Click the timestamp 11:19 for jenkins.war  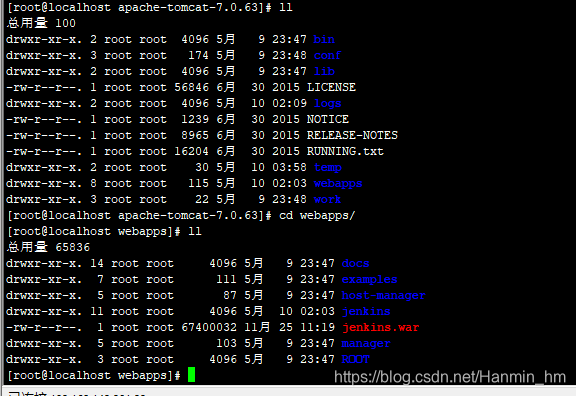pos(317,328)
